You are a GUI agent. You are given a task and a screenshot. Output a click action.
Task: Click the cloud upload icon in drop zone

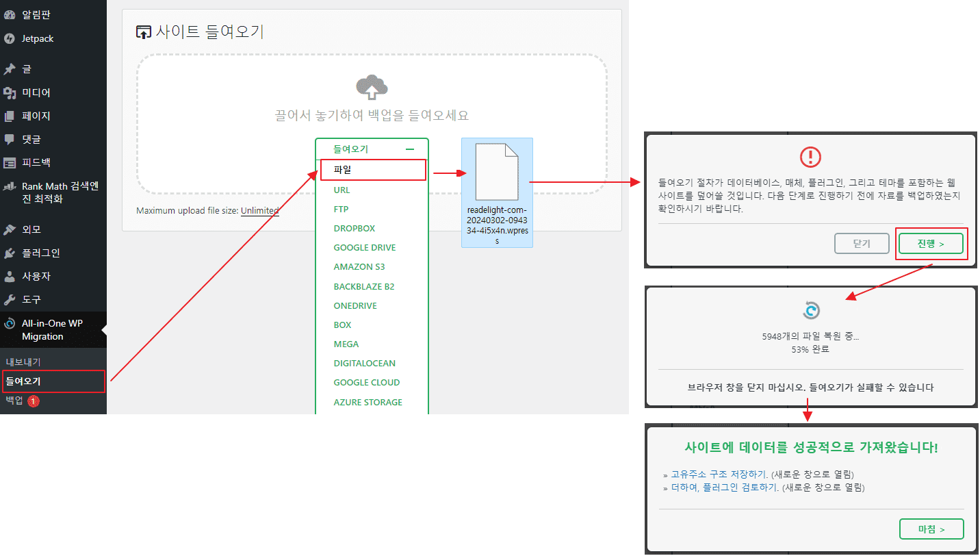(x=372, y=88)
